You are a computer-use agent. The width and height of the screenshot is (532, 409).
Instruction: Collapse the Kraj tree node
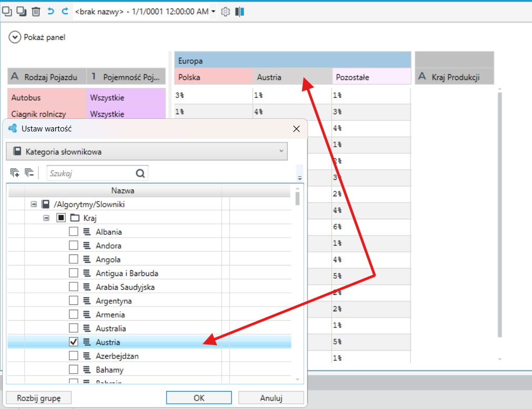[46, 218]
